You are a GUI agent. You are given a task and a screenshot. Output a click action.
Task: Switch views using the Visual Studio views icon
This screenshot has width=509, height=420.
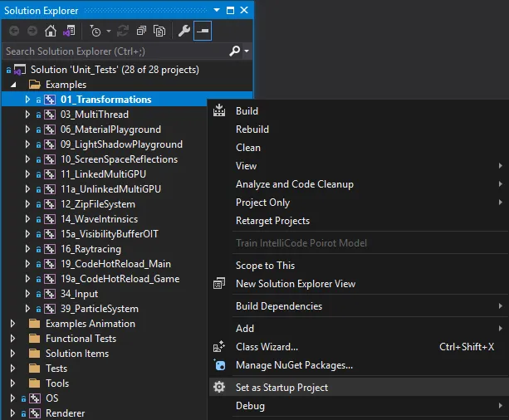click(69, 31)
